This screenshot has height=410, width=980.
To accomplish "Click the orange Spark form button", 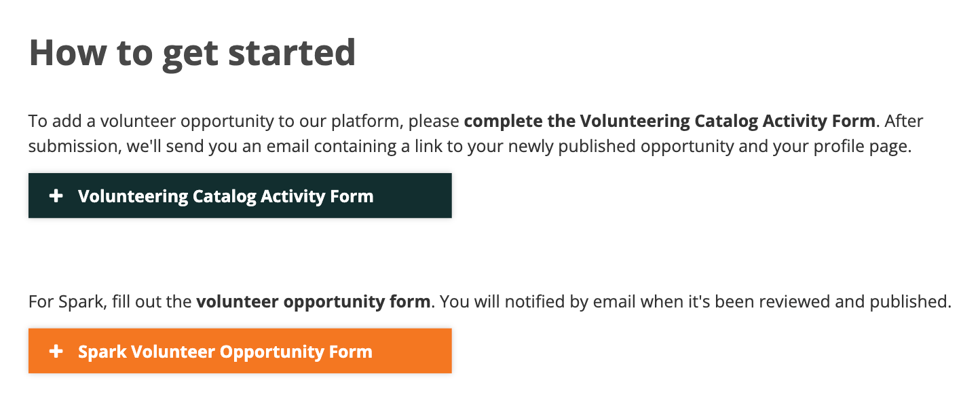I will point(240,351).
